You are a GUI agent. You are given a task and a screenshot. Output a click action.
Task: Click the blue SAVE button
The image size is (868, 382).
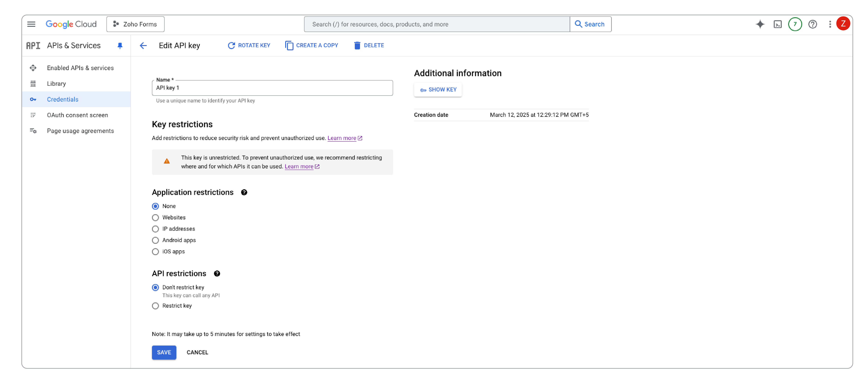[x=164, y=352]
